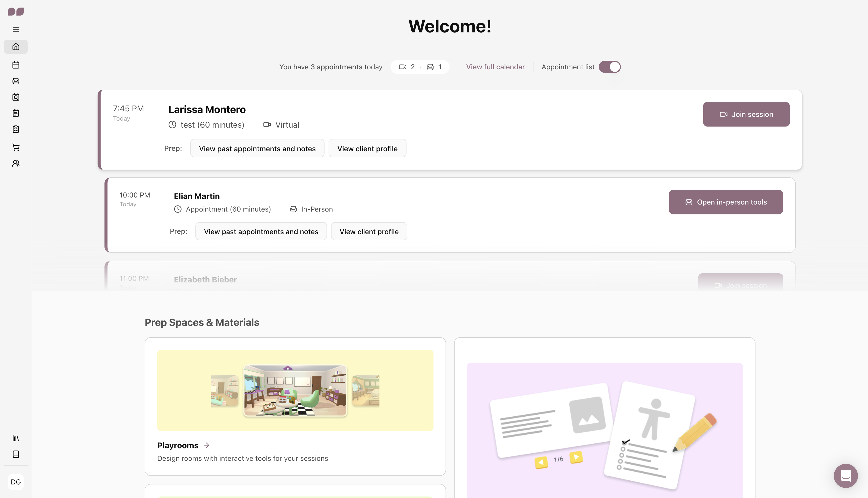Expand the sidebar with the hamburger icon
Image resolution: width=868 pixels, height=498 pixels.
16,30
